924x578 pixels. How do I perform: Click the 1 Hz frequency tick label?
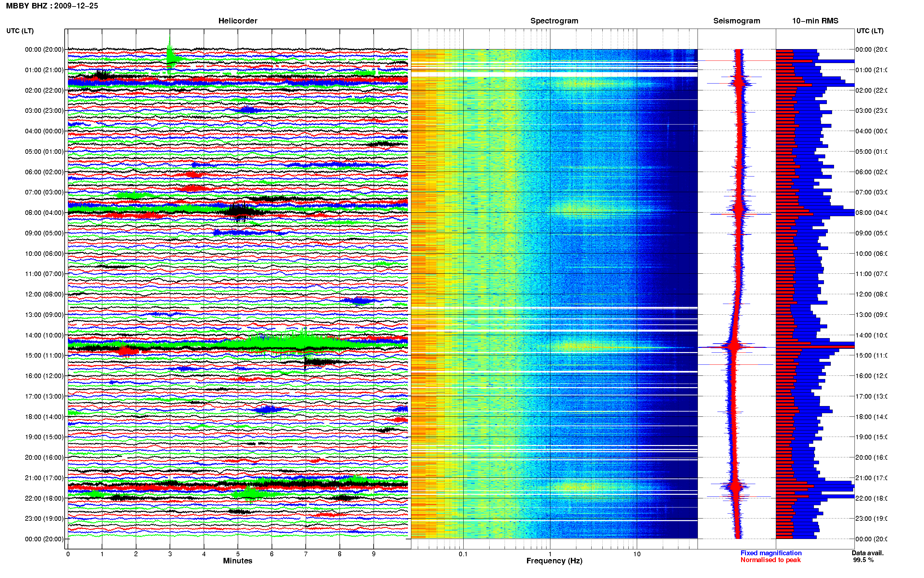point(550,554)
